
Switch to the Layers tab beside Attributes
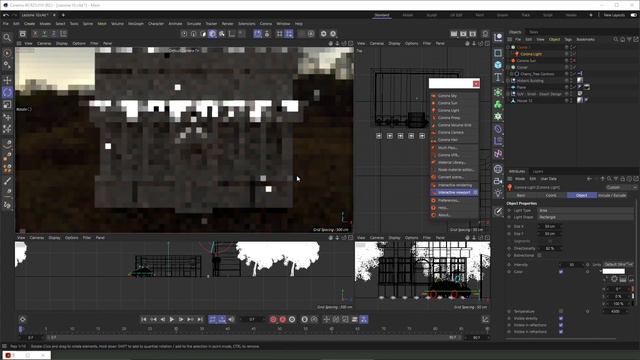point(538,171)
